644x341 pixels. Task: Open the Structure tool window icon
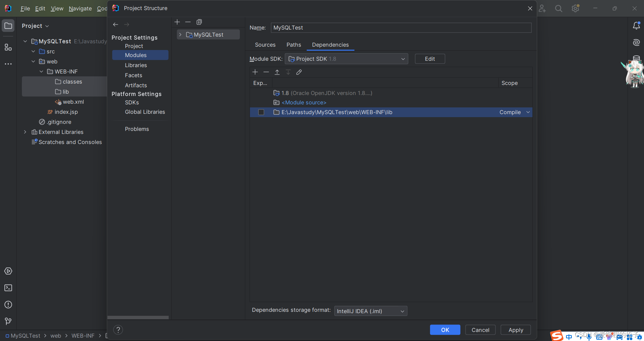coord(8,47)
